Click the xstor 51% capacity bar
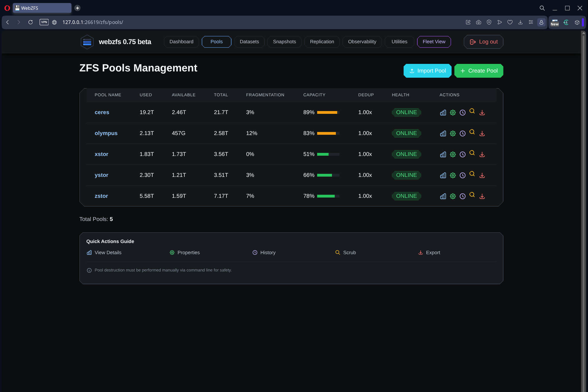This screenshot has width=588, height=392. coord(328,154)
